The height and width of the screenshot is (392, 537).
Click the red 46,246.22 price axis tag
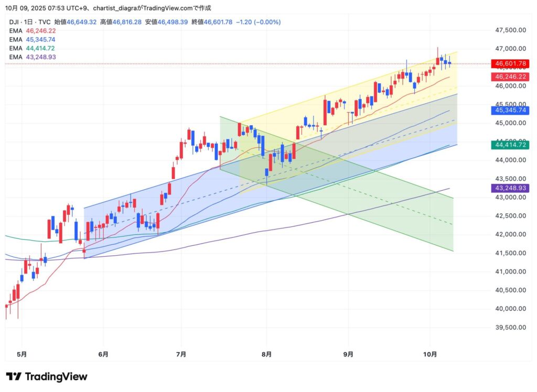tap(508, 77)
